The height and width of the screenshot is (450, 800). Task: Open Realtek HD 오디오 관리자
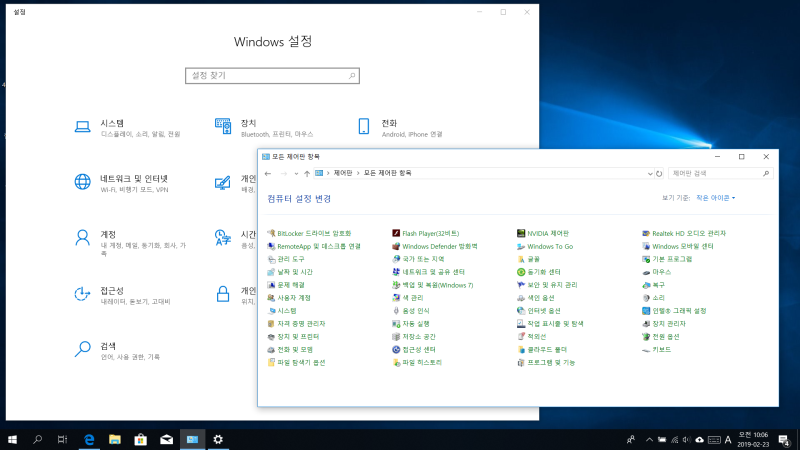coord(684,233)
